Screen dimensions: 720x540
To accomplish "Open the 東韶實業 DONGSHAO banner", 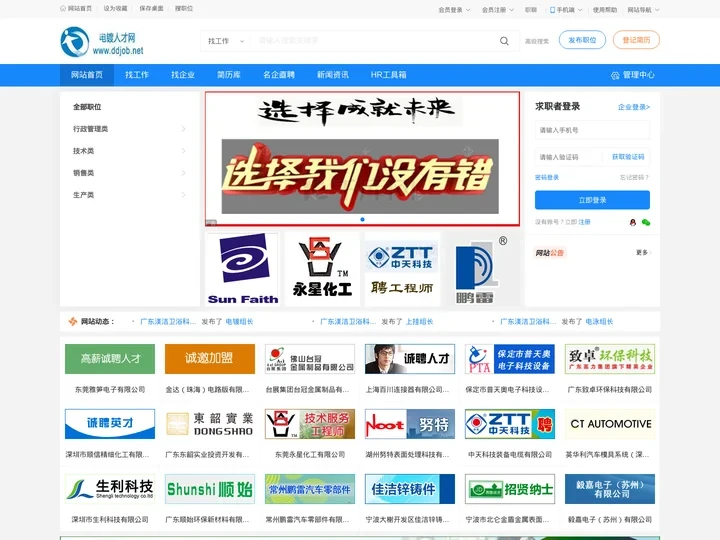I will click(210, 424).
